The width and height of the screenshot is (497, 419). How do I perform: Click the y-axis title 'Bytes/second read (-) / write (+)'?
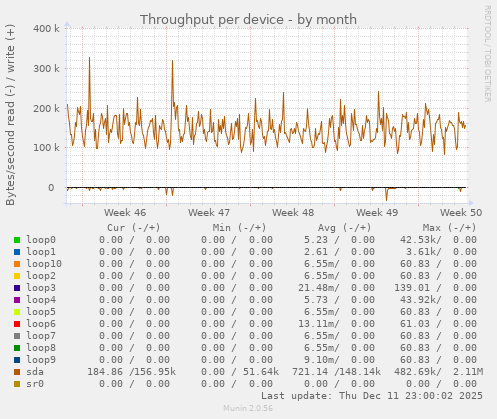[10, 115]
